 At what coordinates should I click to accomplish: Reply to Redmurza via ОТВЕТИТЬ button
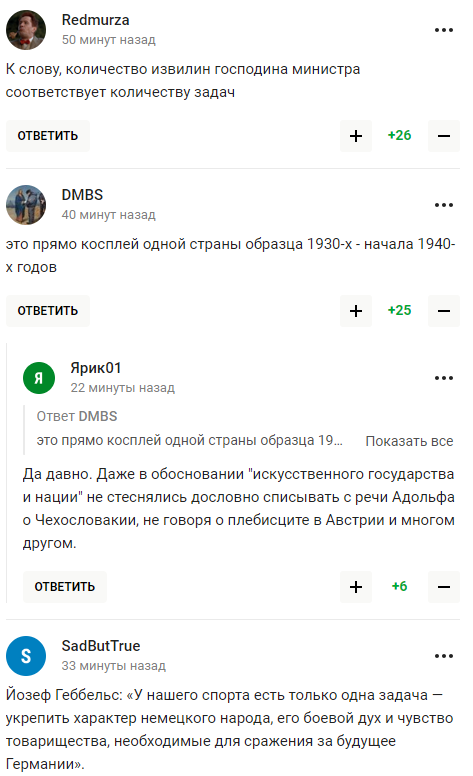pos(48,136)
